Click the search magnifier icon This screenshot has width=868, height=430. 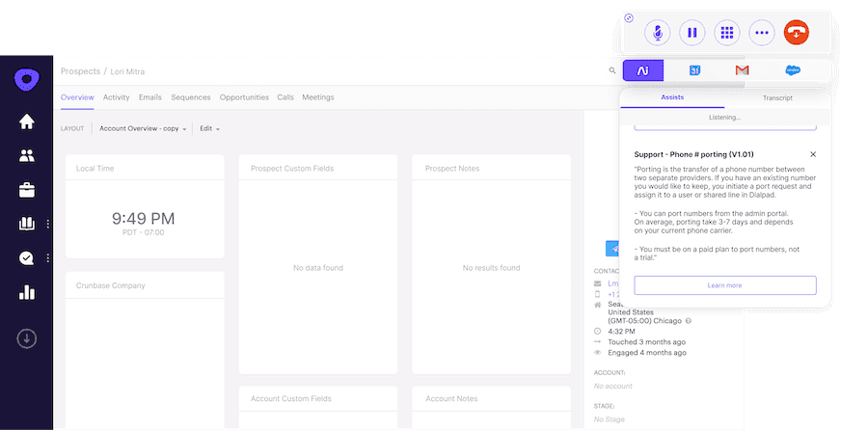click(611, 70)
